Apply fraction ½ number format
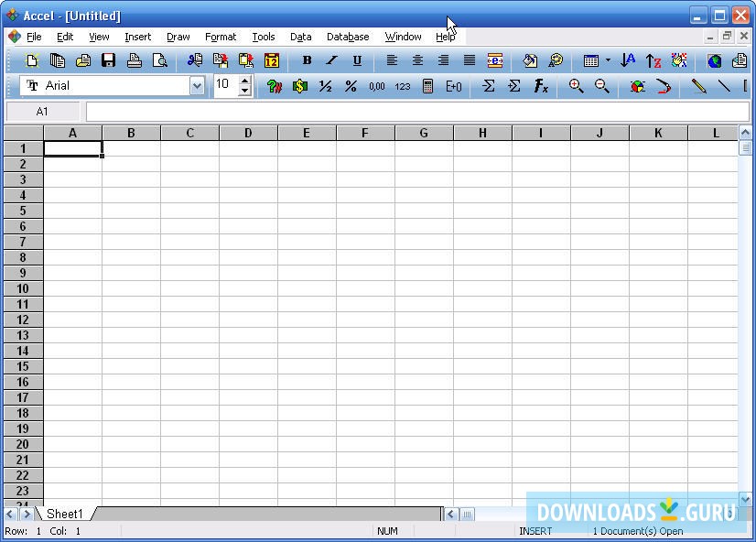Image resolution: width=756 pixels, height=542 pixels. coord(326,86)
